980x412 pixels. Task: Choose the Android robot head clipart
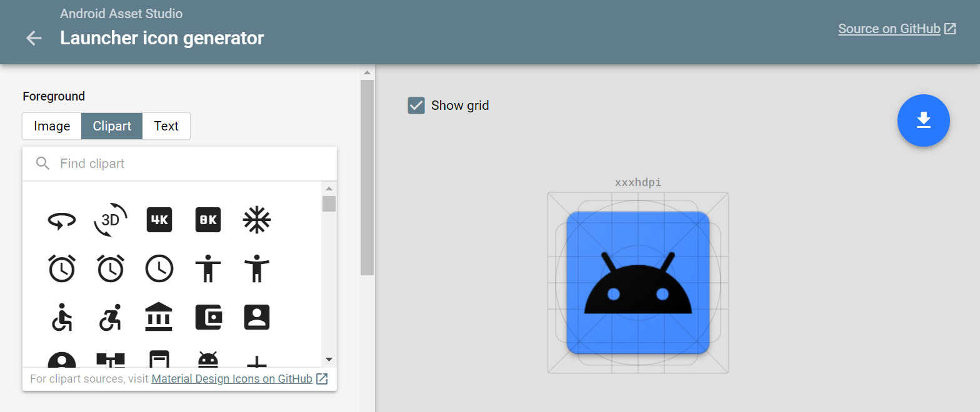click(208, 360)
